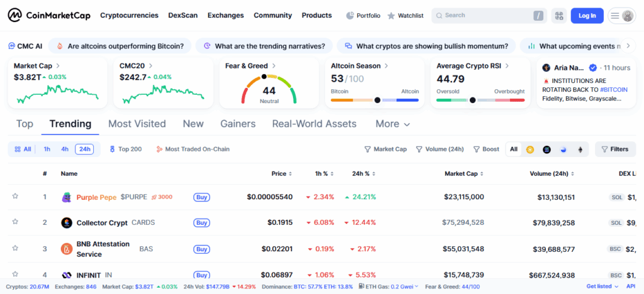Ask 'What are the trending narratives?'
This screenshot has height=294, width=644.
click(x=264, y=46)
